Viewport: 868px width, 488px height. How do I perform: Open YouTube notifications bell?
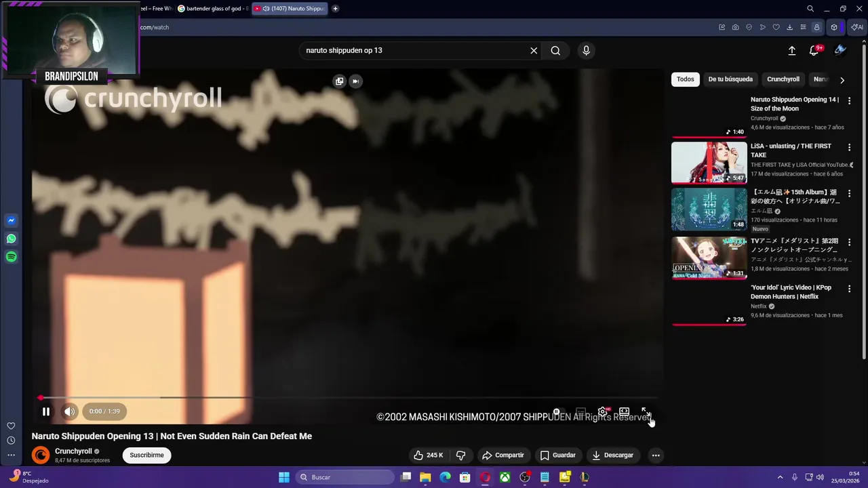click(814, 50)
